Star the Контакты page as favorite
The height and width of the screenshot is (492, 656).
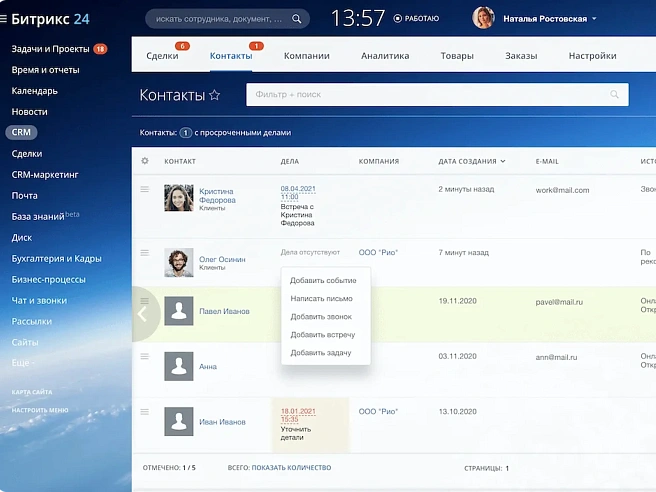pyautogui.click(x=214, y=95)
